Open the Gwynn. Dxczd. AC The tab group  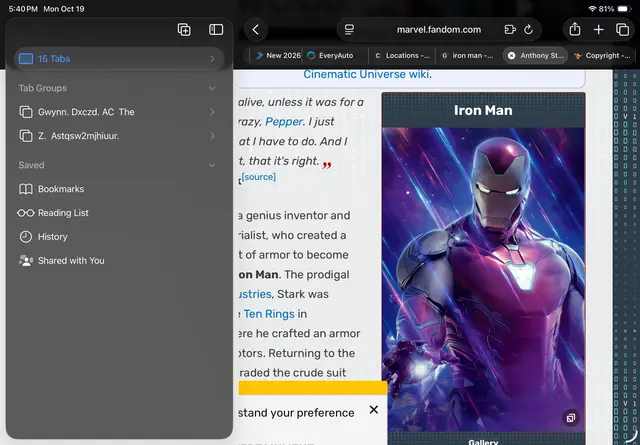point(118,112)
